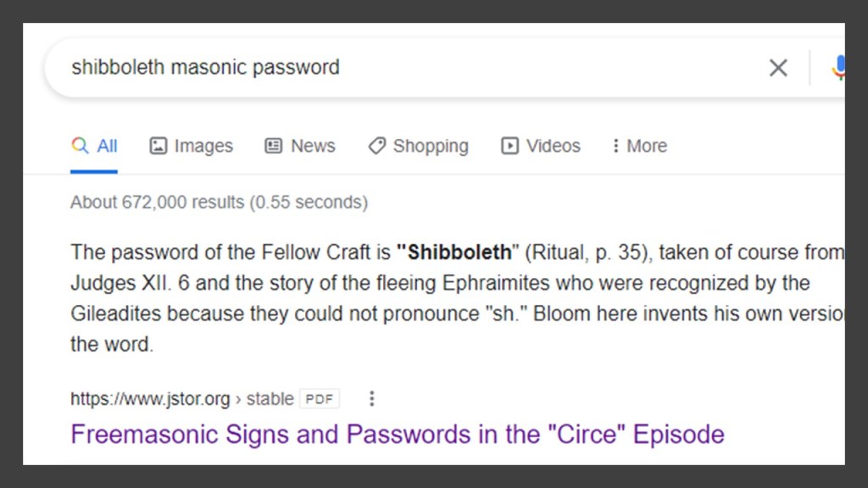Click the tag icon beside Shopping
Screen dimensions: 868x488
[x=376, y=146]
